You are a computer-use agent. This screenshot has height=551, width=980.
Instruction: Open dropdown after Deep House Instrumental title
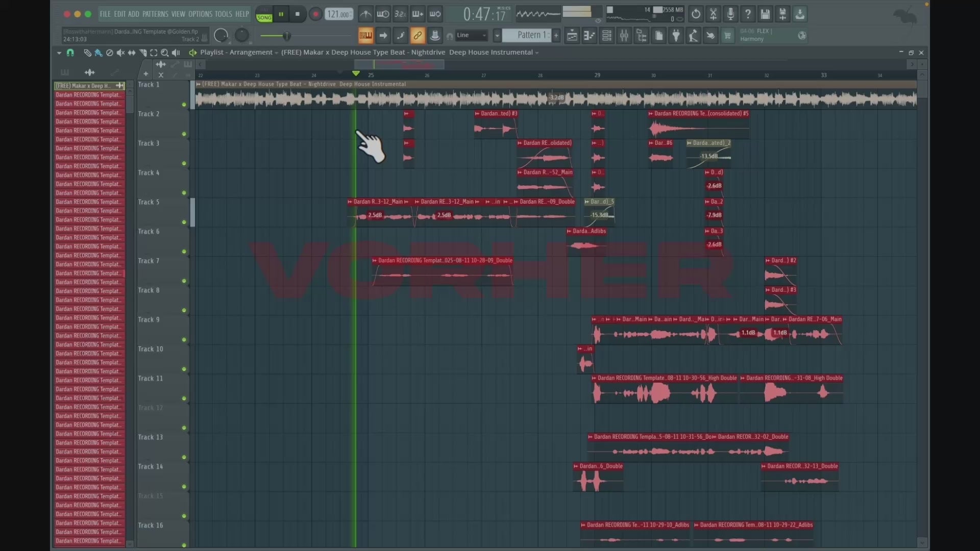point(537,53)
